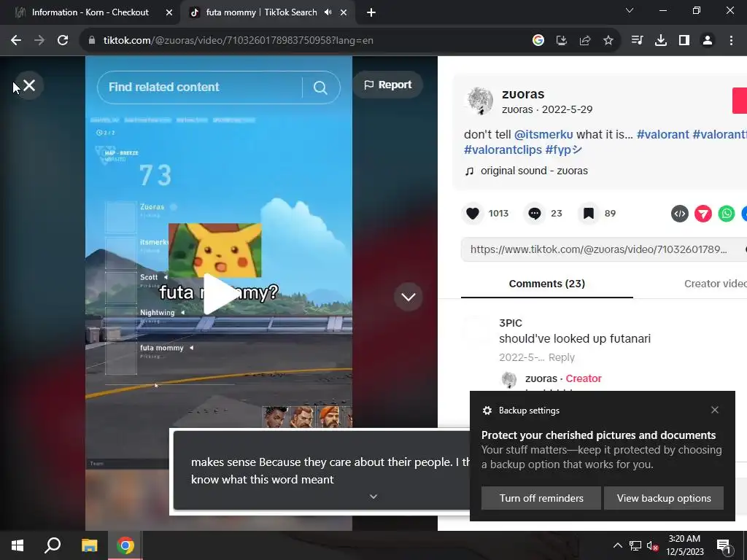Like the video with the heart icon
The height and width of the screenshot is (560, 747).
473,214
